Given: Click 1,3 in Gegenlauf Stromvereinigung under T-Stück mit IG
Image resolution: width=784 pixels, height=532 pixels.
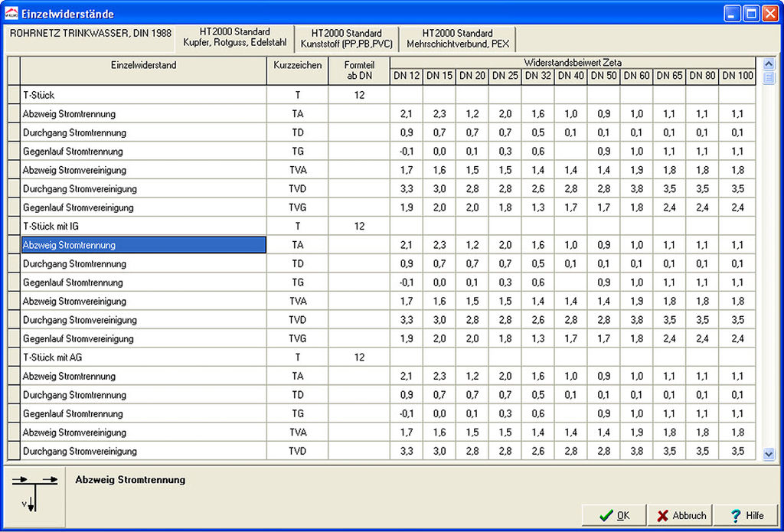Looking at the screenshot, I should point(538,339).
